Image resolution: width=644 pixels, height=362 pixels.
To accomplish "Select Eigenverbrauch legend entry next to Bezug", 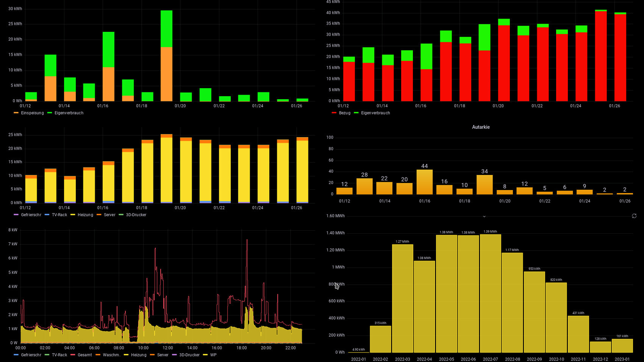I will point(375,113).
